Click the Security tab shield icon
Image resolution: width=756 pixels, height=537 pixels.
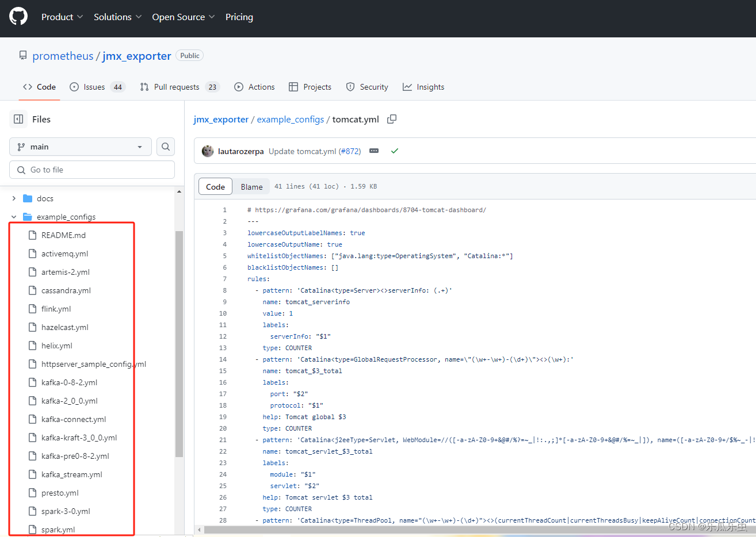click(350, 87)
